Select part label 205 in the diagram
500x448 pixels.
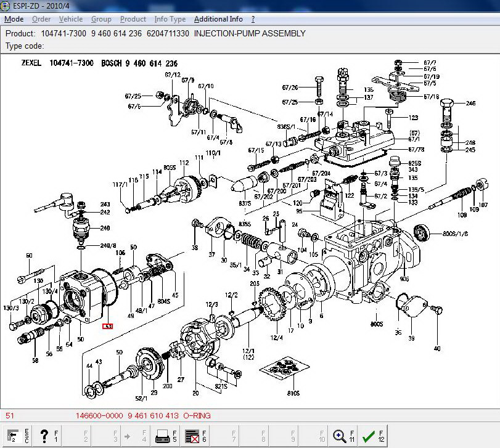click(x=255, y=283)
